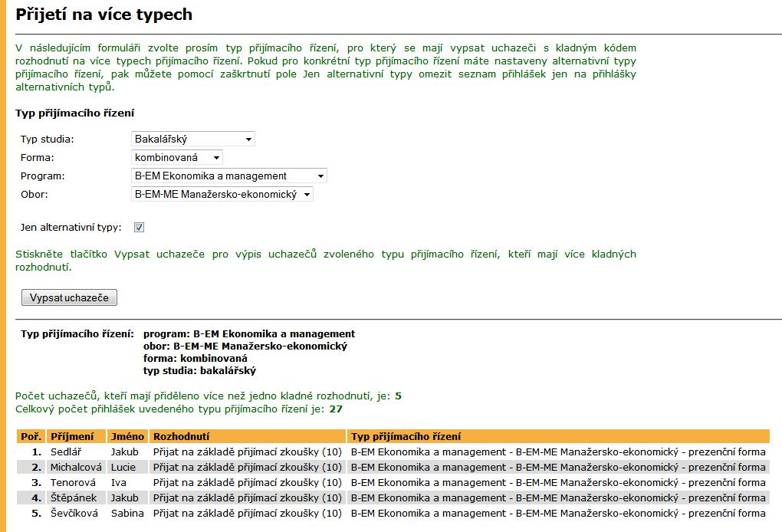This screenshot has width=782, height=532.
Task: Click the Typ přijímacího řízení column header
Action: (x=559, y=436)
